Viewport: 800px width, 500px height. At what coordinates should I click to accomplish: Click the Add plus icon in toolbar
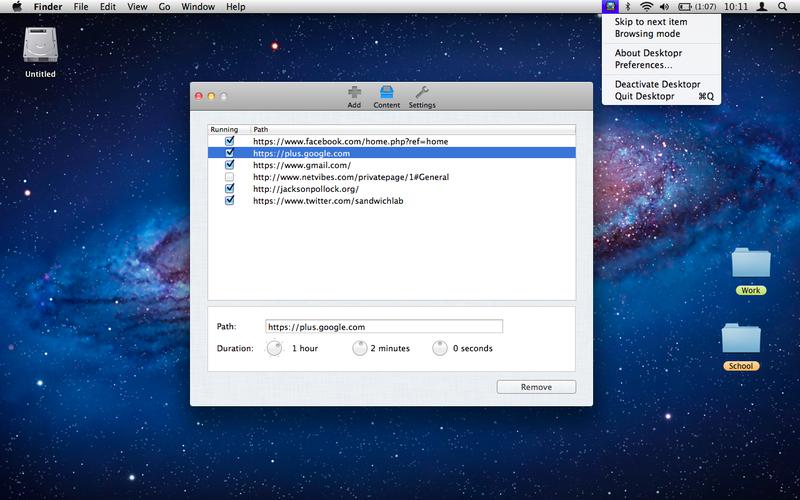(x=354, y=93)
